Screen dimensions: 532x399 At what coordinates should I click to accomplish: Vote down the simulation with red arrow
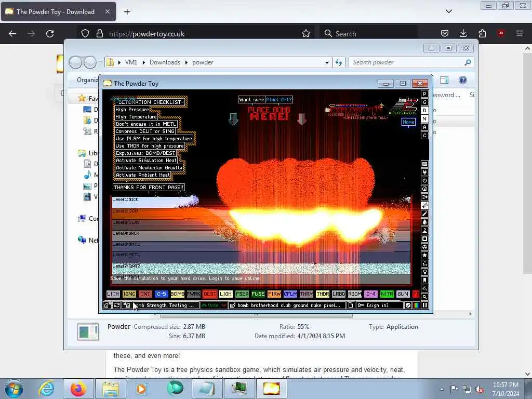[224, 305]
